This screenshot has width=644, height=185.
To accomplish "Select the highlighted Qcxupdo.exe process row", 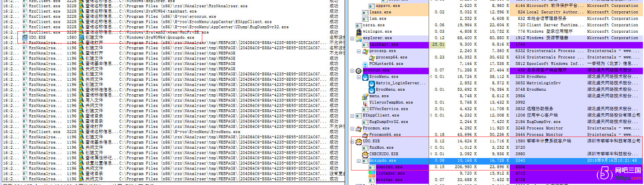I will [497, 161].
